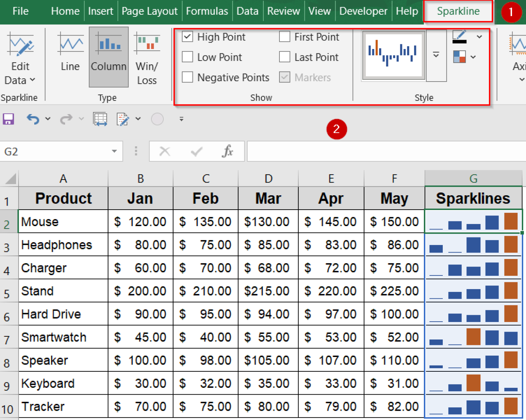Expand the sparkline Style gallery

pyautogui.click(x=436, y=55)
